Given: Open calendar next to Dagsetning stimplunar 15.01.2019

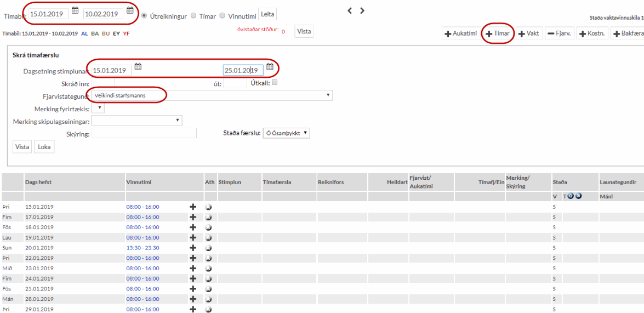Looking at the screenshot, I should (138, 67).
